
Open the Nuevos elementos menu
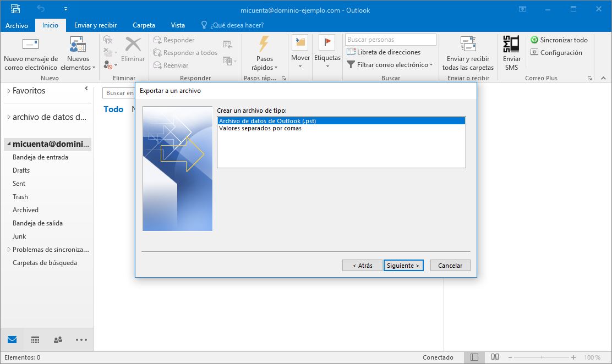pos(78,53)
